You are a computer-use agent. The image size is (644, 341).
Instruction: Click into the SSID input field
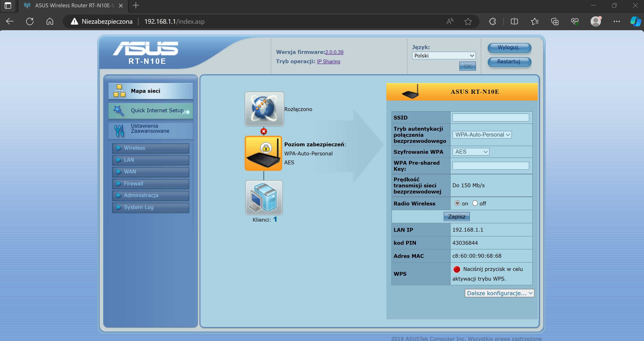tap(491, 117)
